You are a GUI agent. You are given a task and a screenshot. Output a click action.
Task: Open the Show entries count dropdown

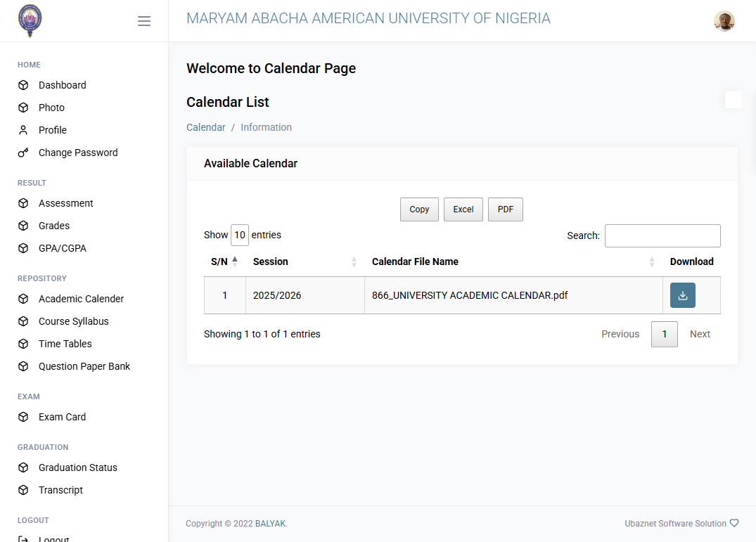240,235
